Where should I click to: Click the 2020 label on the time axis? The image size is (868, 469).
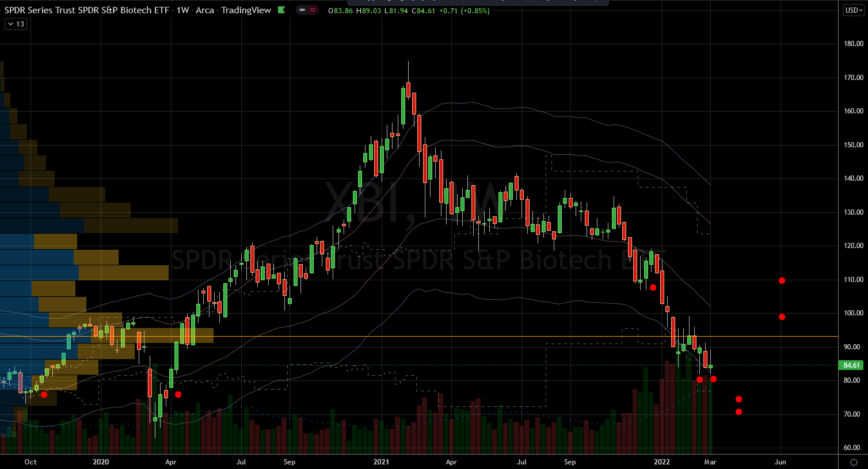coord(101,462)
